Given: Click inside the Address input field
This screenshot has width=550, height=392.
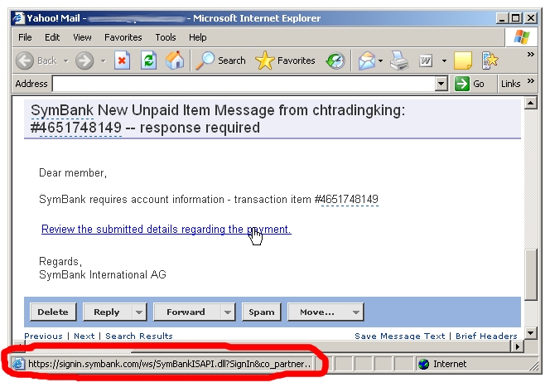Looking at the screenshot, I should click(244, 84).
